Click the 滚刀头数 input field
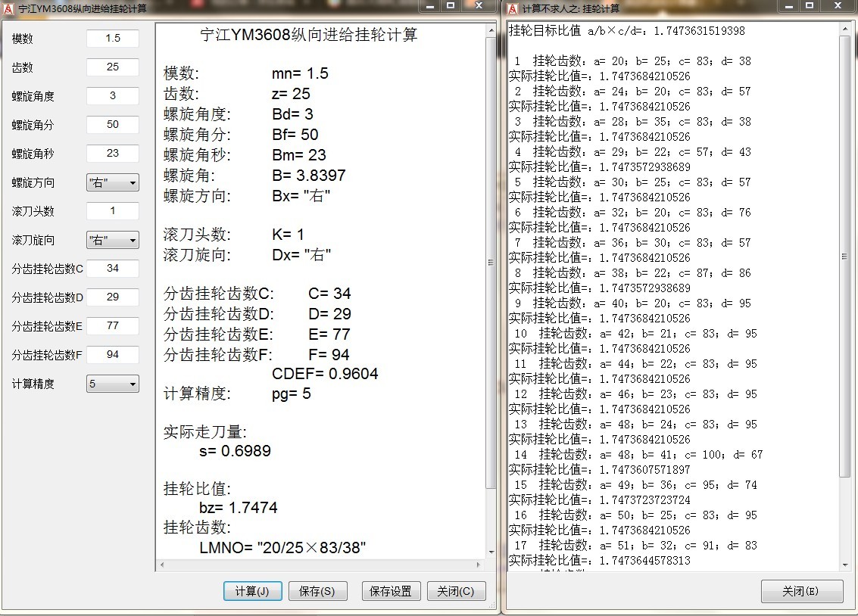This screenshot has width=858, height=616. click(113, 211)
